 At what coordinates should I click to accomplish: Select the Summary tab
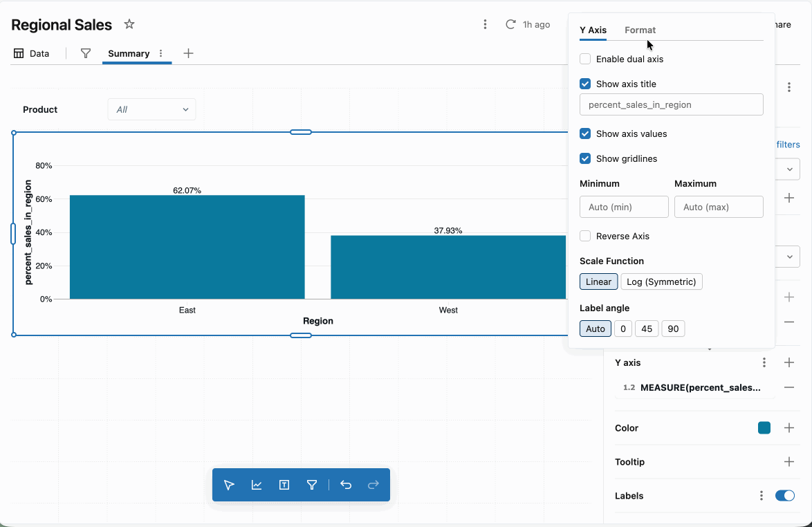[x=128, y=53]
